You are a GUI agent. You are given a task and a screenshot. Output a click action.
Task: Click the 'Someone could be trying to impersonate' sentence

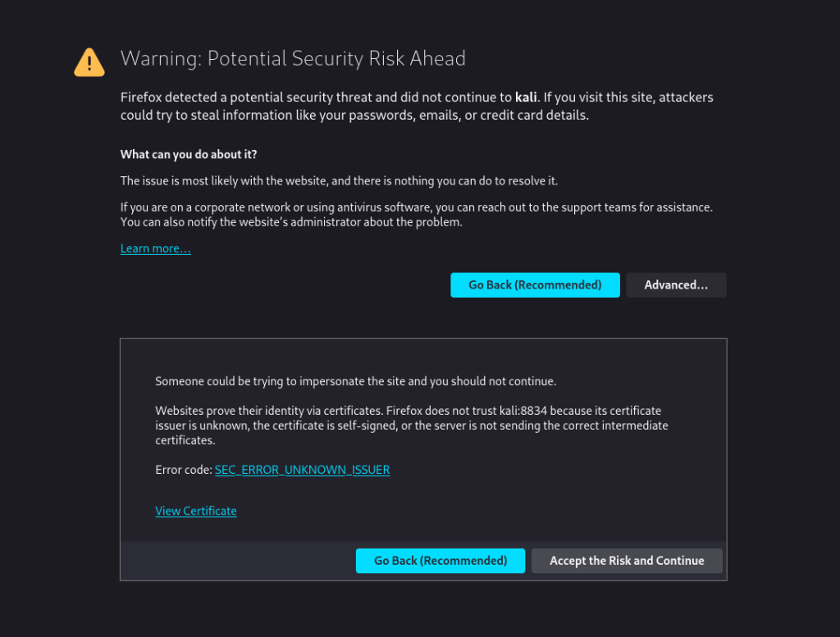pos(356,381)
